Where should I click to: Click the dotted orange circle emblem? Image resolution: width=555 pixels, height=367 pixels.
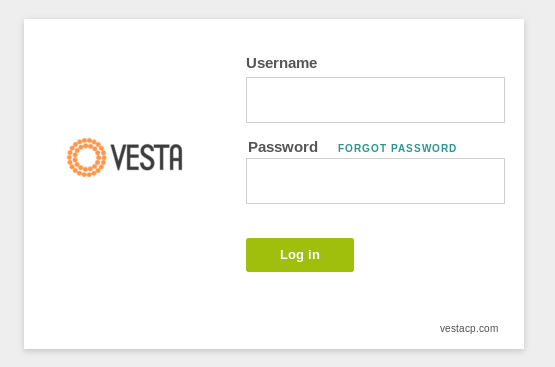(x=87, y=157)
